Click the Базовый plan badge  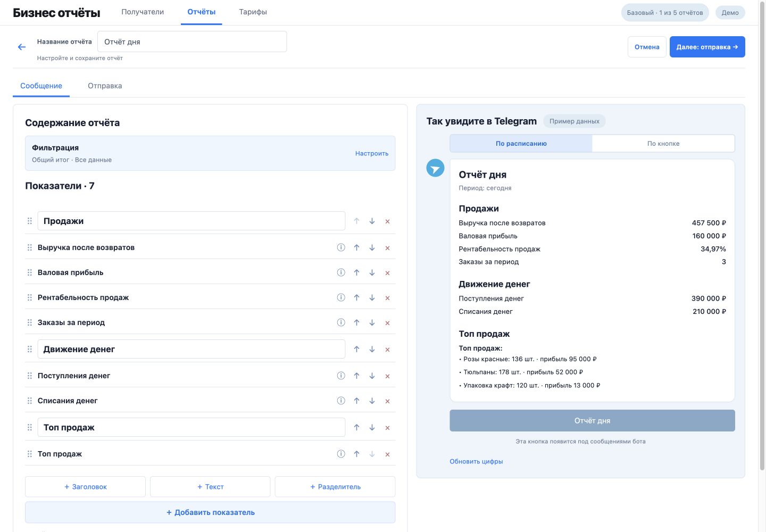tap(665, 13)
